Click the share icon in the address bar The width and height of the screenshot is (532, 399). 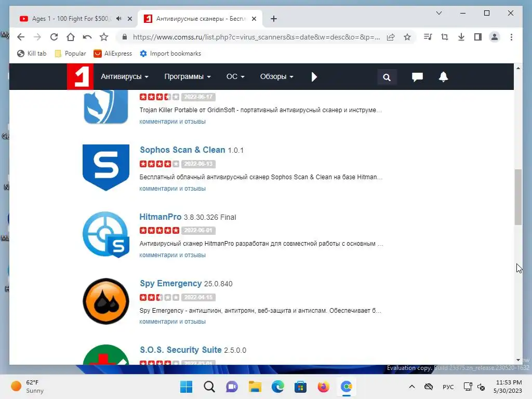point(391,37)
